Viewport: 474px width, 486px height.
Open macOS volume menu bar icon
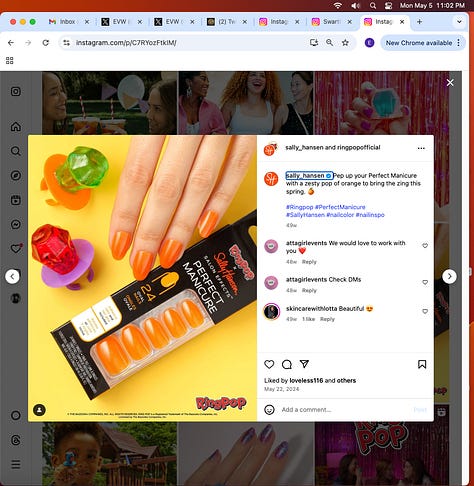pyautogui.click(x=355, y=5)
